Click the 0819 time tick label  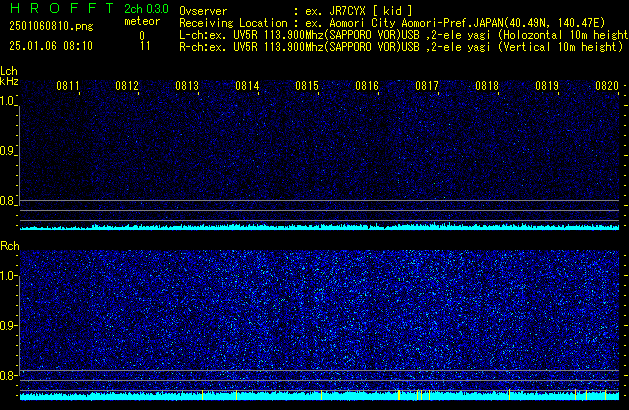coord(547,86)
